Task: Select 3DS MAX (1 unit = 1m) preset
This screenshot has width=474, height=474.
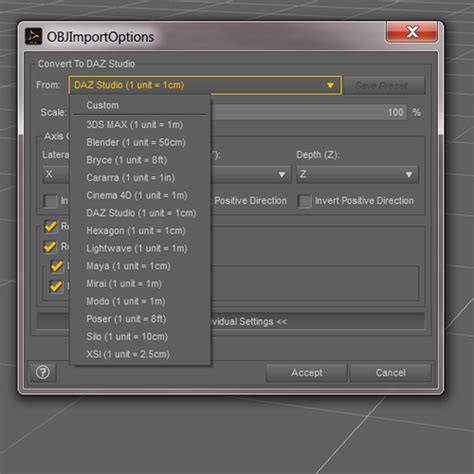Action: pyautogui.click(x=140, y=125)
